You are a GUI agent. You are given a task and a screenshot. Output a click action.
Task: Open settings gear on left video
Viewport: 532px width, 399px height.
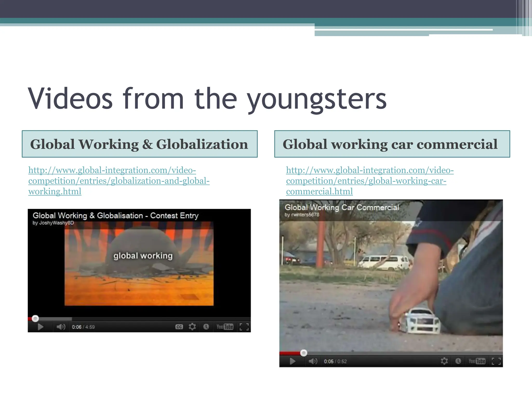click(192, 327)
